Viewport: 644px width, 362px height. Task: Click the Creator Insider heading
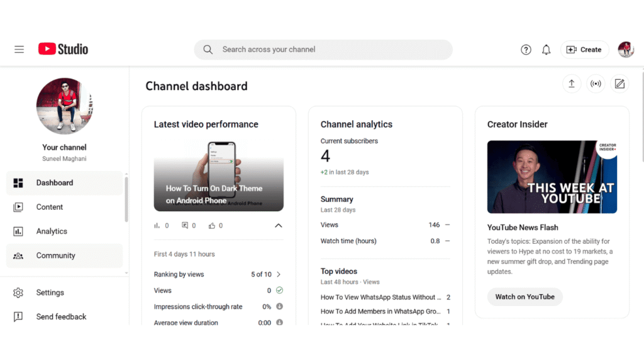point(517,124)
